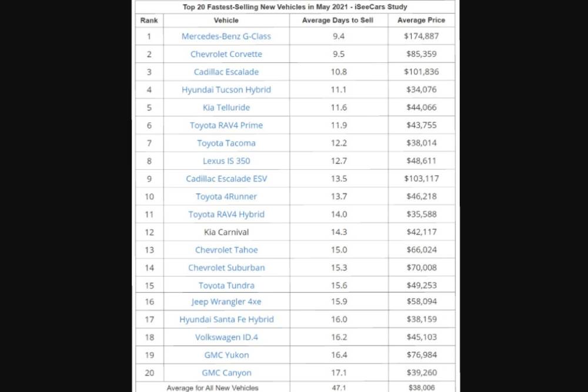Click the Chevrolet Corvette link
588x392 pixels.
[226, 54]
